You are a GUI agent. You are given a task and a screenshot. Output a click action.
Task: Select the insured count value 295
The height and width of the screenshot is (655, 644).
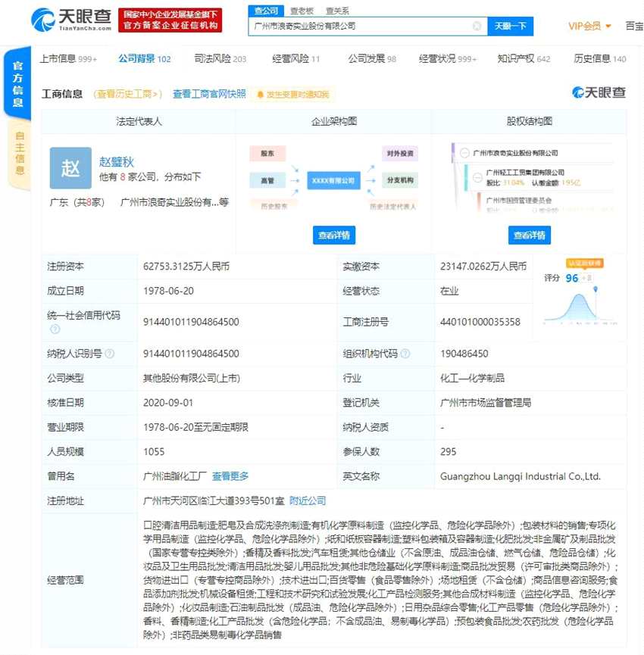click(448, 452)
